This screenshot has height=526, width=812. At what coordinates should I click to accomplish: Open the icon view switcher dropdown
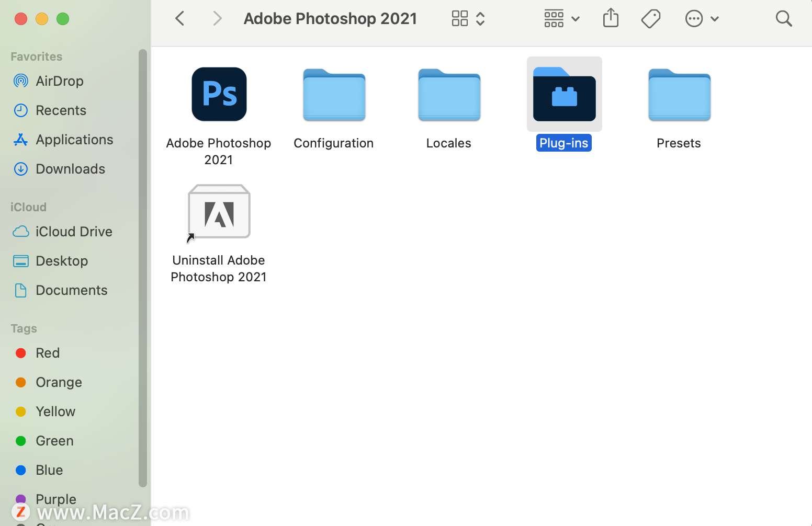[x=469, y=19]
